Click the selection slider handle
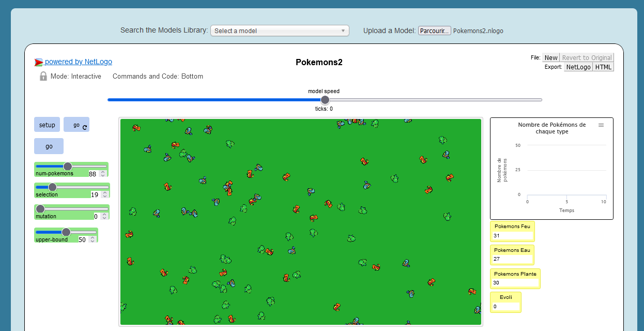This screenshot has width=644, height=331. pyautogui.click(x=52, y=187)
